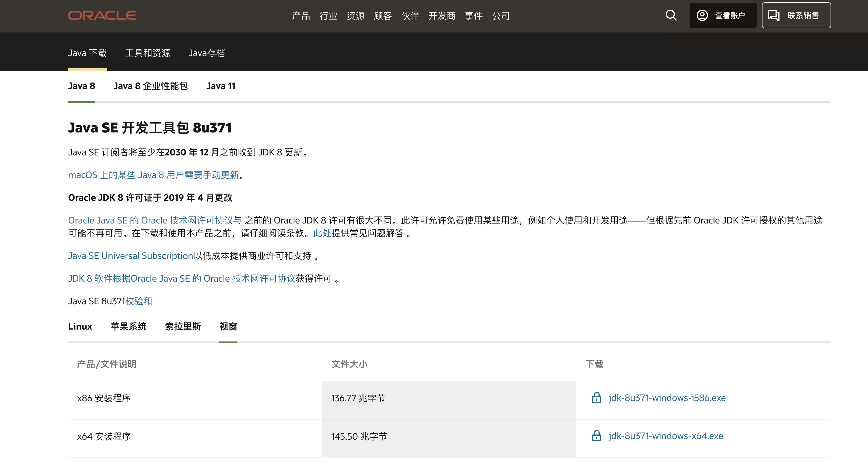The height and width of the screenshot is (464, 868).
Task: Click lock icon beside x64 installer
Action: pyautogui.click(x=597, y=436)
